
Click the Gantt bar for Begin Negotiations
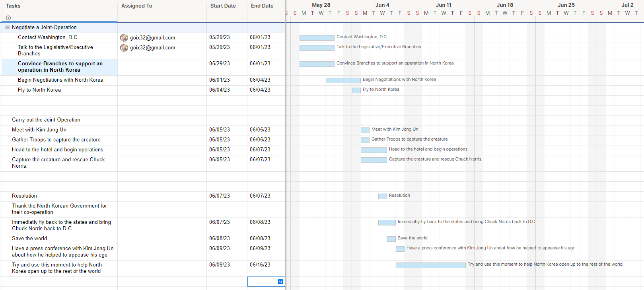click(343, 80)
